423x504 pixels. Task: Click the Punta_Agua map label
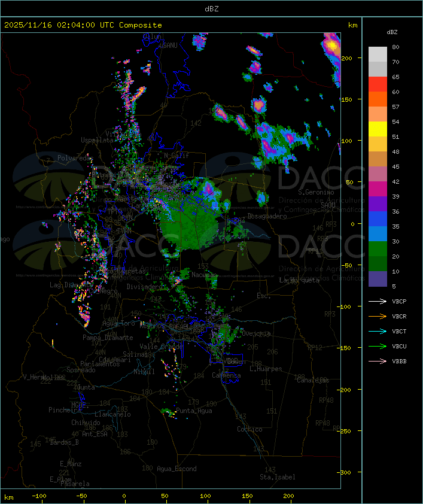click(x=194, y=411)
